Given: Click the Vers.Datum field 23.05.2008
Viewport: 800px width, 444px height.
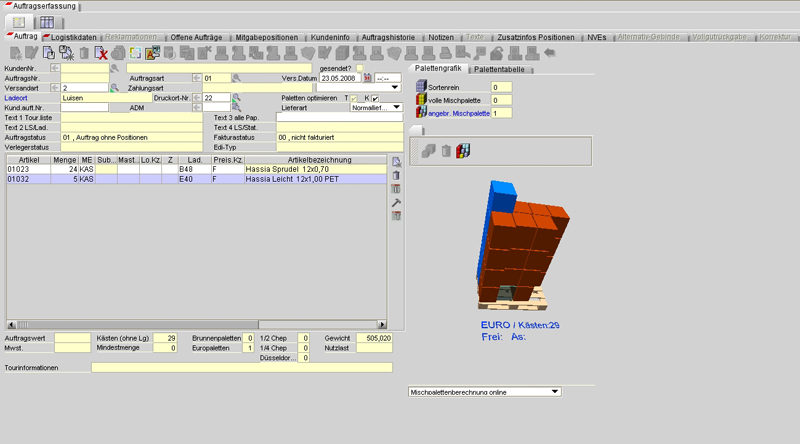Looking at the screenshot, I should pos(340,78).
